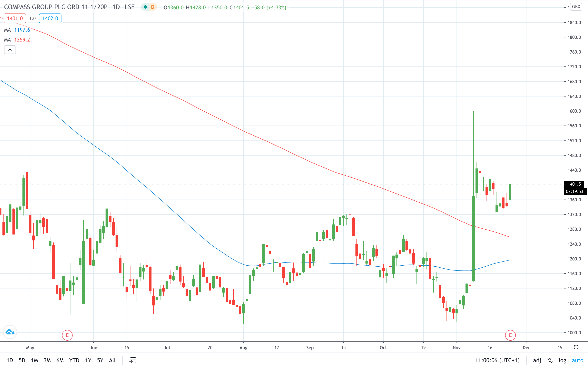
Task: Open the November earnings E marker
Action: [510, 335]
